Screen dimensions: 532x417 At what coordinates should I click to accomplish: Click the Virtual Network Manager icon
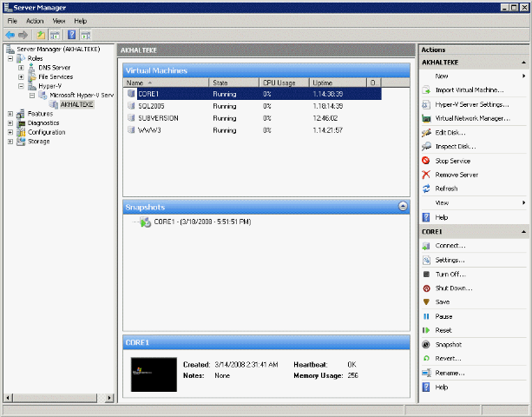[x=426, y=118]
